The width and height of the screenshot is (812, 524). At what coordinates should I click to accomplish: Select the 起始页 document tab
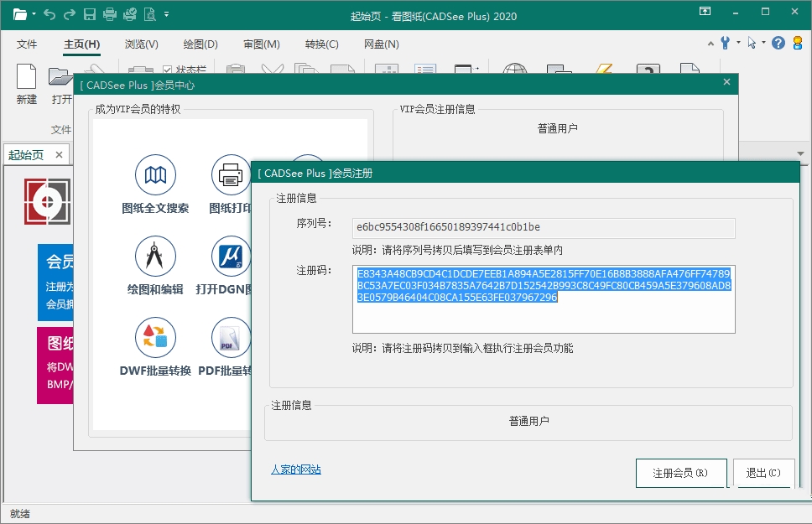(x=26, y=155)
